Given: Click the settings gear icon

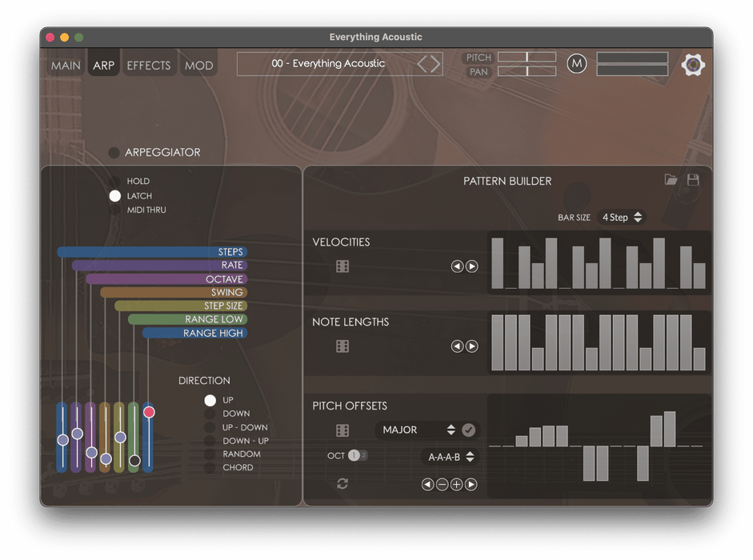Looking at the screenshot, I should pos(693,65).
